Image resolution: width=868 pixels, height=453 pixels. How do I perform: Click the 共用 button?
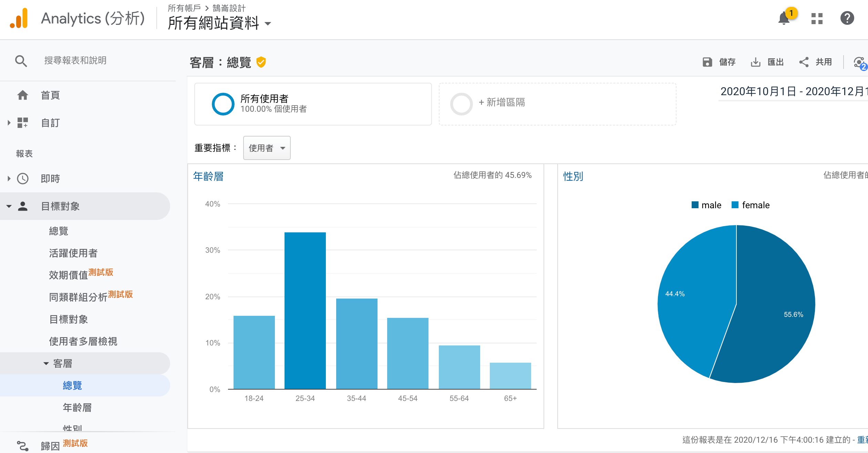pos(815,62)
